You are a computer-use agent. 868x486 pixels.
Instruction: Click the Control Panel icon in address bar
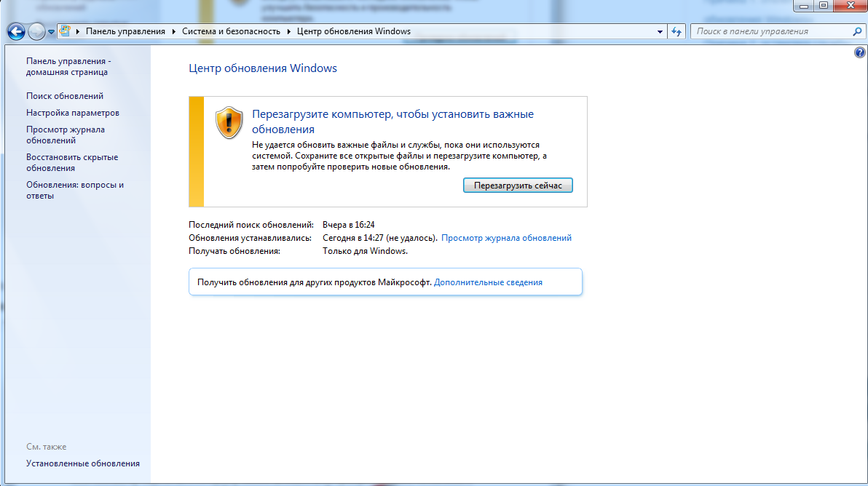coord(65,31)
